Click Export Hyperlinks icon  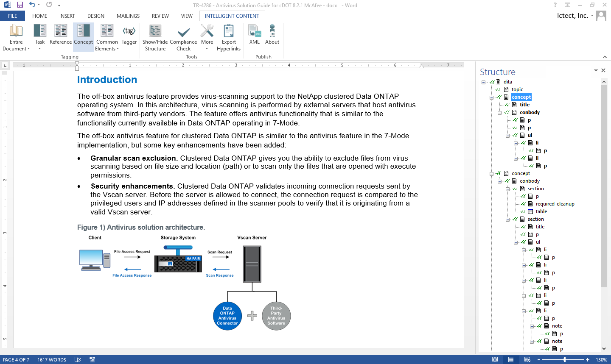click(x=229, y=31)
